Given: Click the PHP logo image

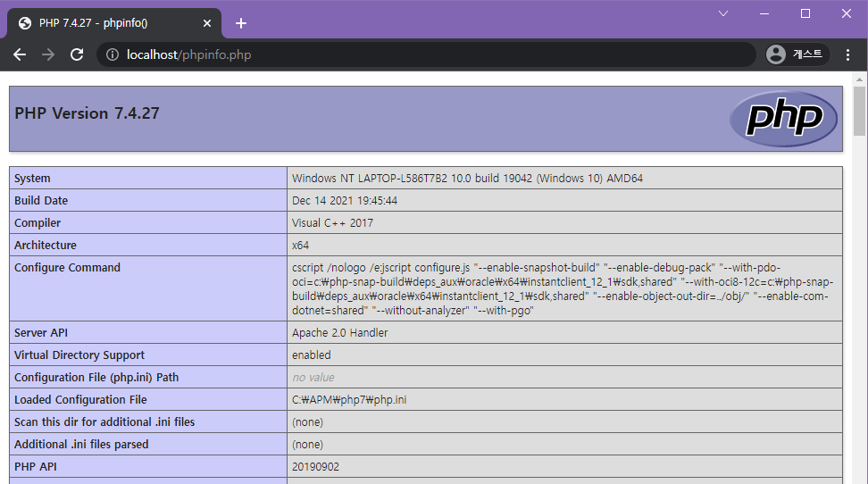Looking at the screenshot, I should point(783,119).
